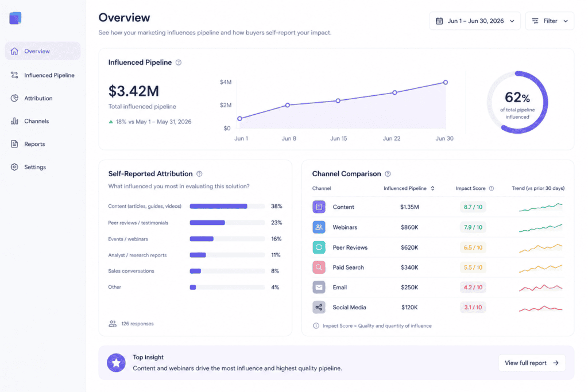Click the Channel column header
The image size is (588, 392).
click(x=322, y=188)
